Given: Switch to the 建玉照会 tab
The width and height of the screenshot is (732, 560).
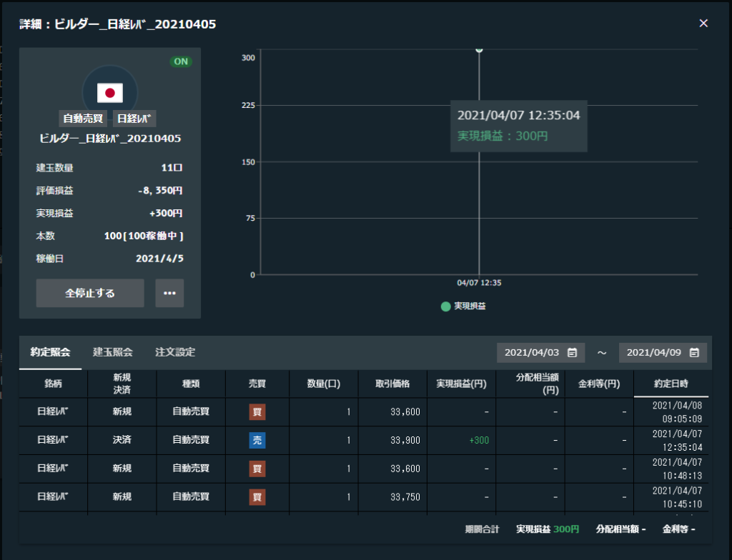Looking at the screenshot, I should 112,352.
